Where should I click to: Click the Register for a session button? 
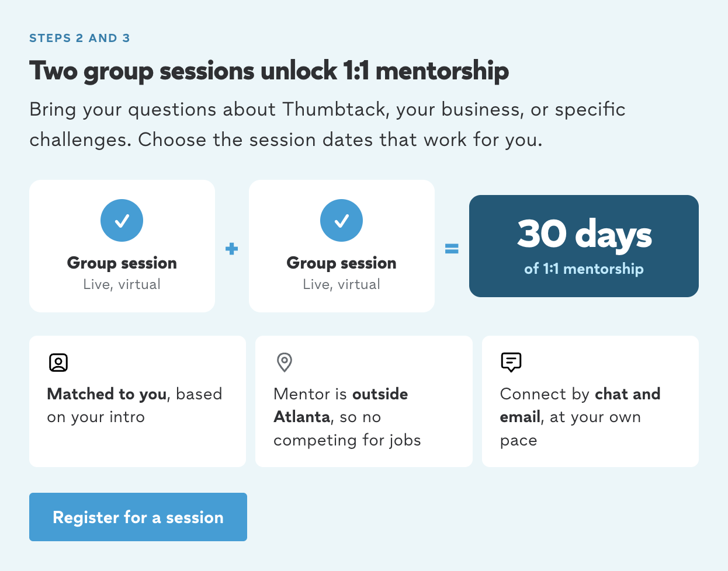click(x=138, y=517)
